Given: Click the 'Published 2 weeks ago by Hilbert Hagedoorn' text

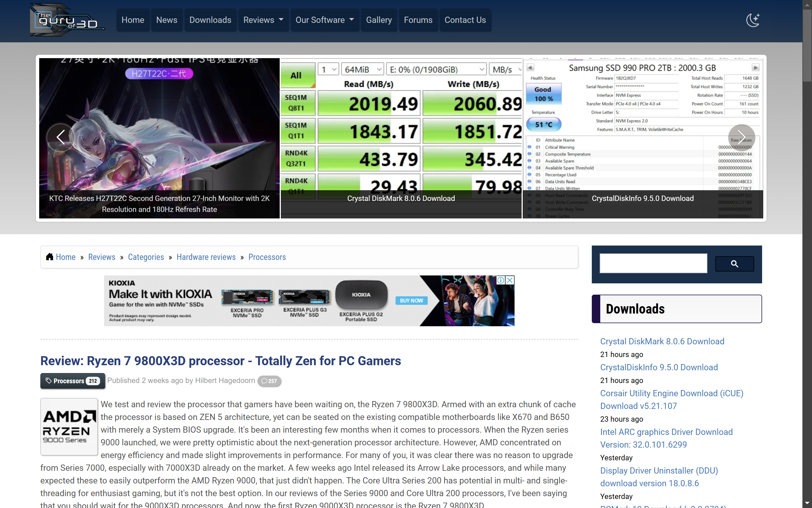Looking at the screenshot, I should (x=181, y=380).
